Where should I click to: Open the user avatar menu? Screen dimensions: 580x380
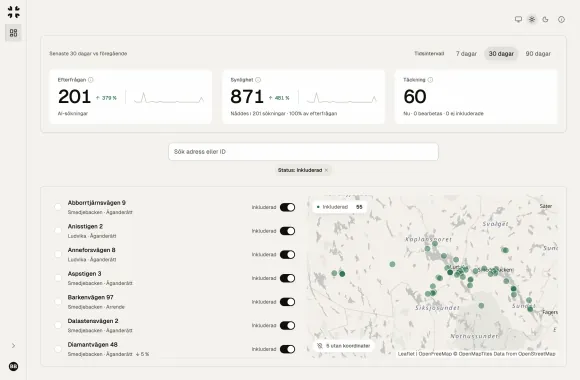13,366
